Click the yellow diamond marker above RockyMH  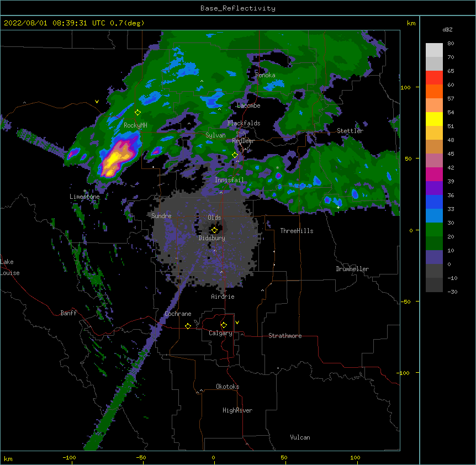(137, 113)
